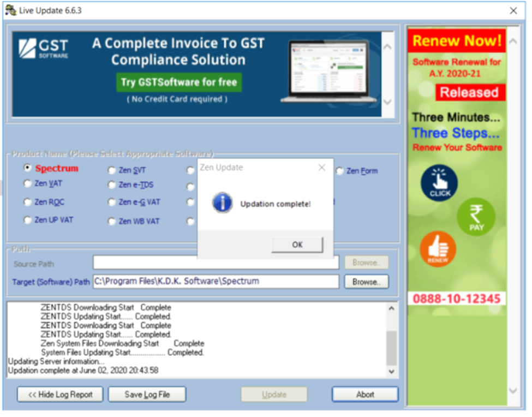Screen dimensions: 532x417
Task: Select Zen WB VAT radio option
Action: point(111,221)
